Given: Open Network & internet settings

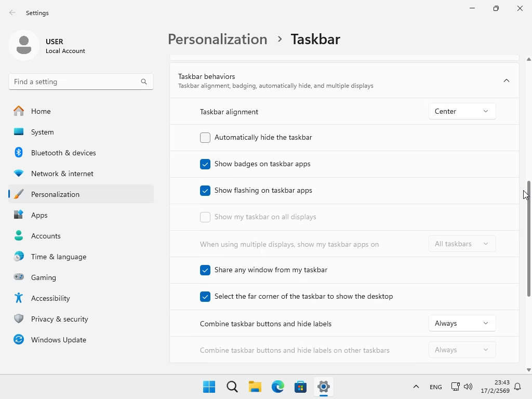Looking at the screenshot, I should point(62,174).
